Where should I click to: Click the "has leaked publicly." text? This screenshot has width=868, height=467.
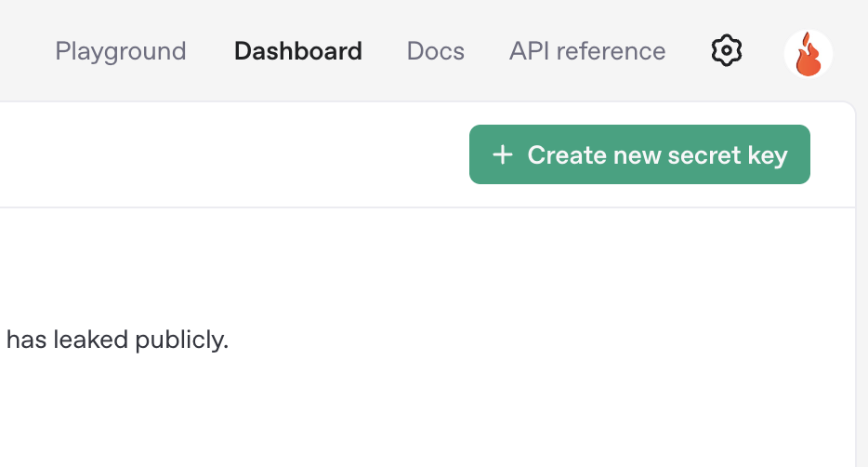coord(117,340)
